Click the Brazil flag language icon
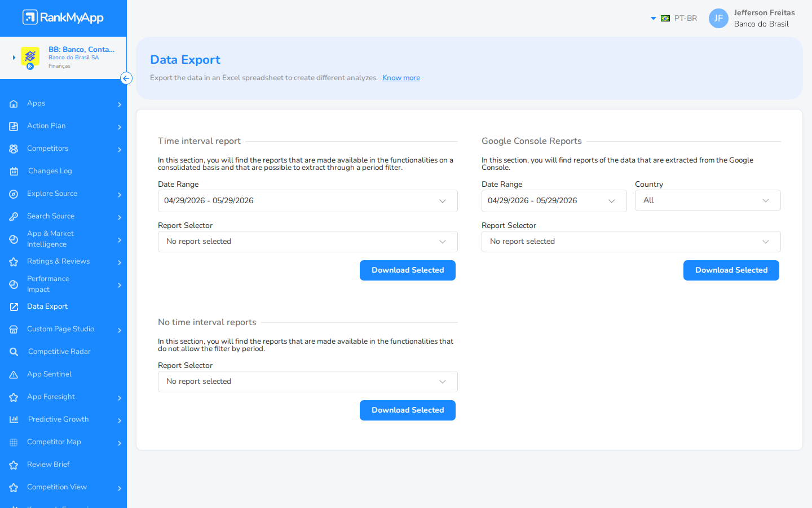 [665, 19]
